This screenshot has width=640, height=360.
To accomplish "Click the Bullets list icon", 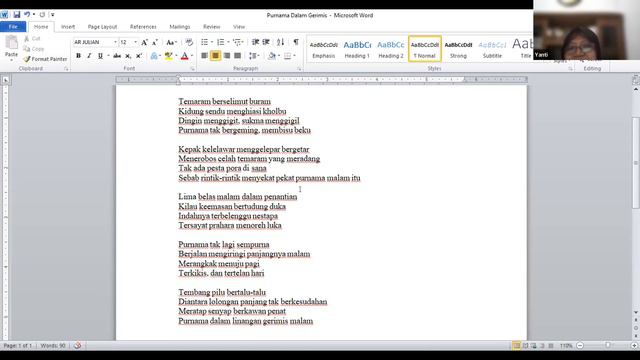I will (x=204, y=42).
